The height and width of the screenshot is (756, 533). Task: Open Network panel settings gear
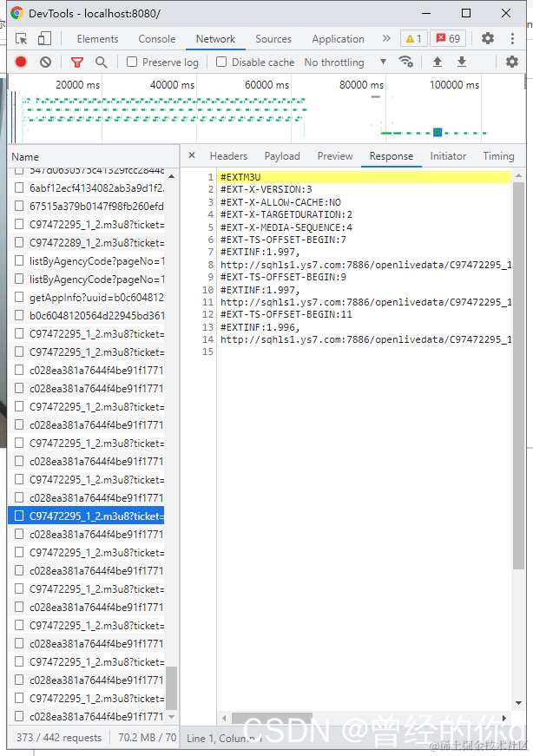pos(512,62)
